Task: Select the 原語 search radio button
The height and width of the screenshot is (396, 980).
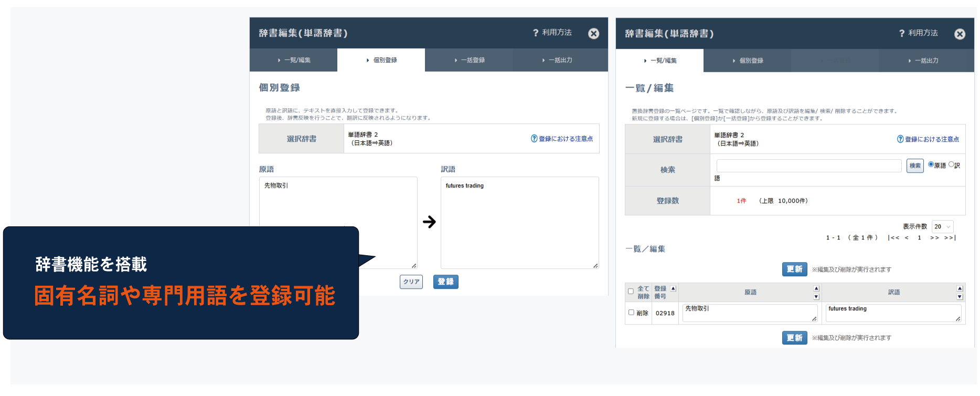Action: coord(931,164)
